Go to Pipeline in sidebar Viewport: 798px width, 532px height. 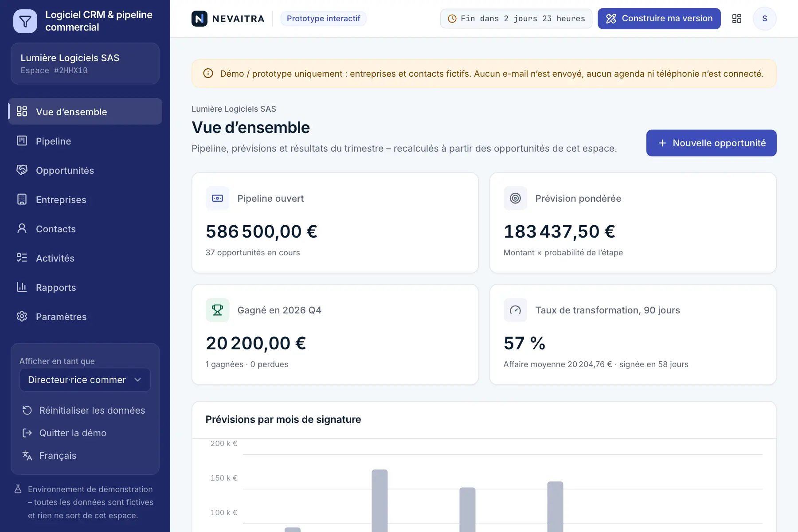click(85, 141)
